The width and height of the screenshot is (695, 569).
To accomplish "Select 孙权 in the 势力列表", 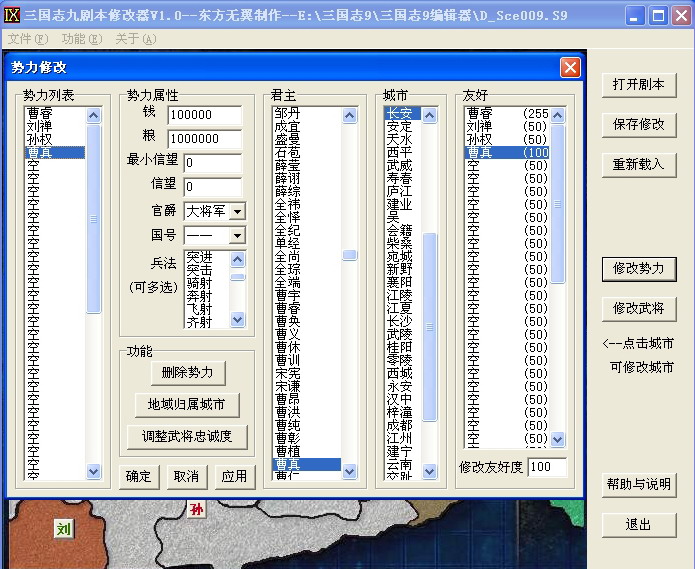I will point(55,140).
